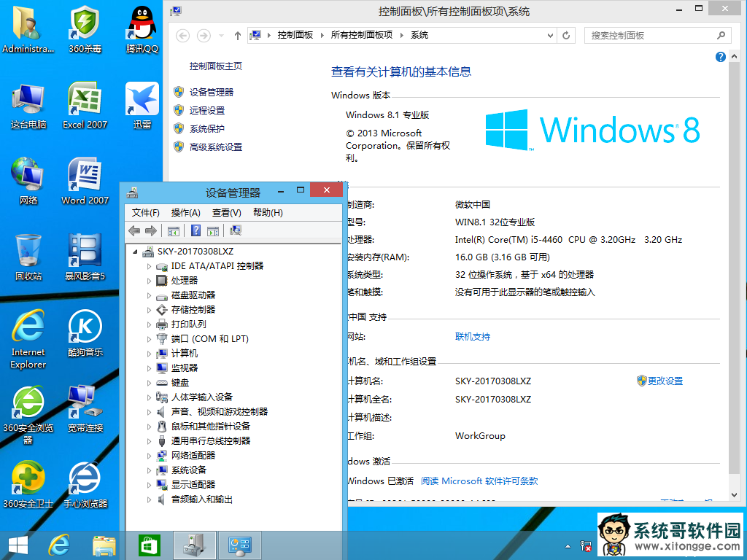Select 人体学输入设备 tree item
The height and width of the screenshot is (560, 747).
(x=202, y=397)
